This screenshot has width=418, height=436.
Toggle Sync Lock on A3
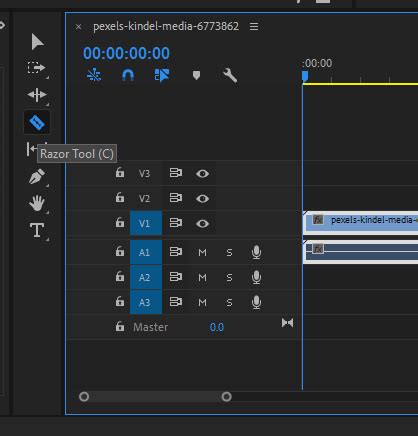tap(176, 302)
